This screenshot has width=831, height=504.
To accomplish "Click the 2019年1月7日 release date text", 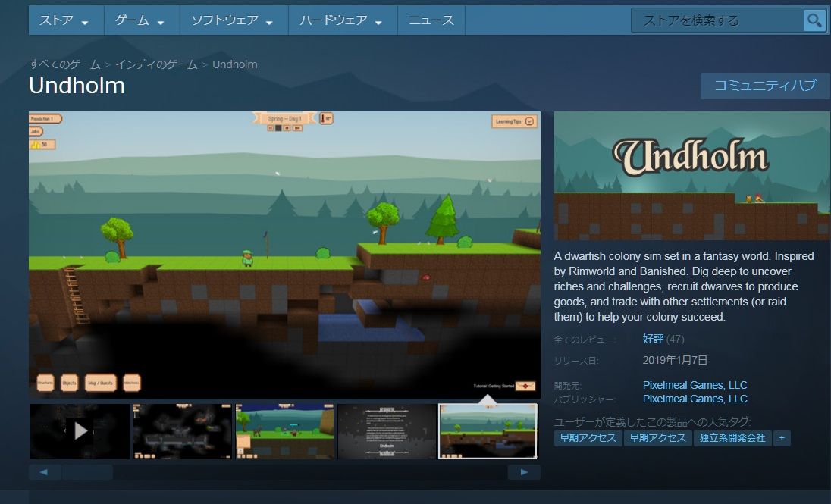I will coord(675,360).
